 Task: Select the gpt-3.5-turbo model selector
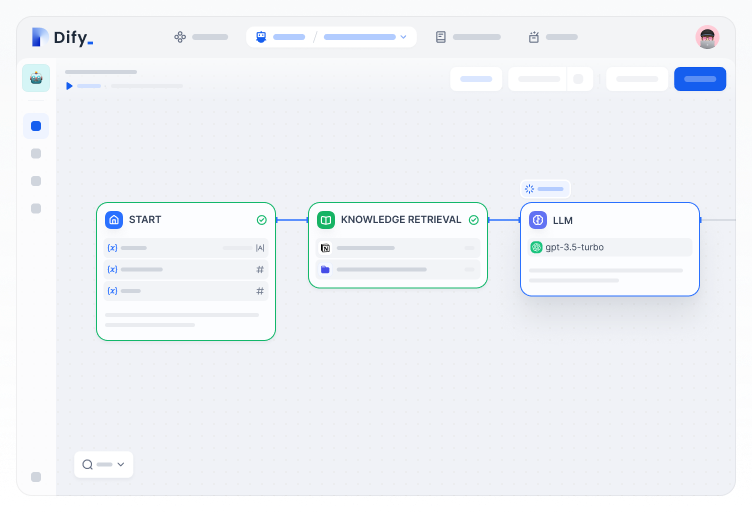pos(609,247)
